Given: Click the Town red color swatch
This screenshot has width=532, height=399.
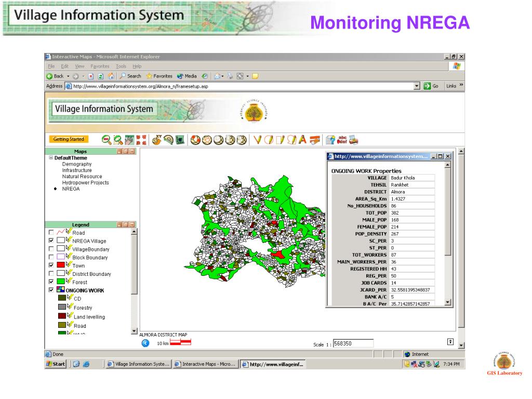Looking at the screenshot, I should [61, 264].
